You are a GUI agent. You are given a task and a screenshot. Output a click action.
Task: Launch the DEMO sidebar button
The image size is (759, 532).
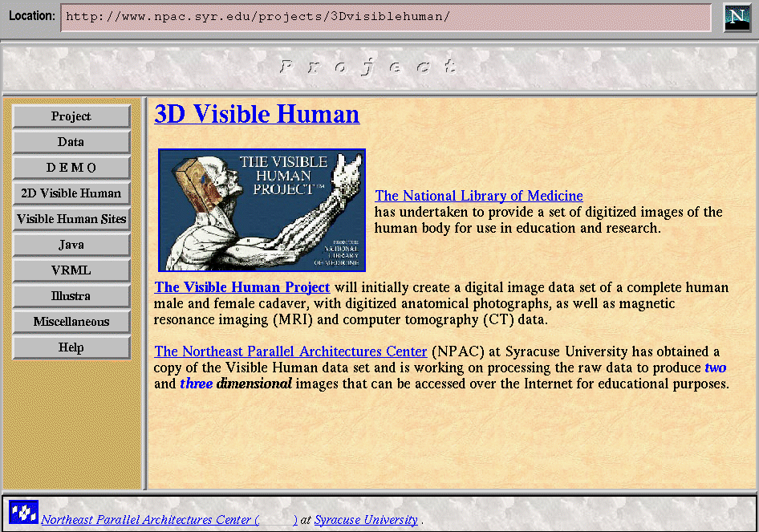(x=71, y=168)
